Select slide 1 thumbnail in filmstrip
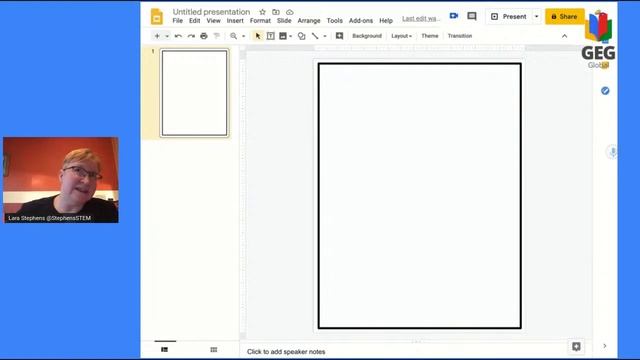The height and width of the screenshot is (360, 640). point(194,93)
